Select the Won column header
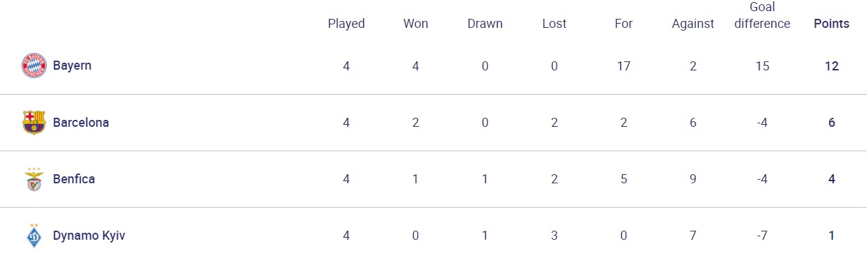The image size is (868, 253). pos(416,24)
